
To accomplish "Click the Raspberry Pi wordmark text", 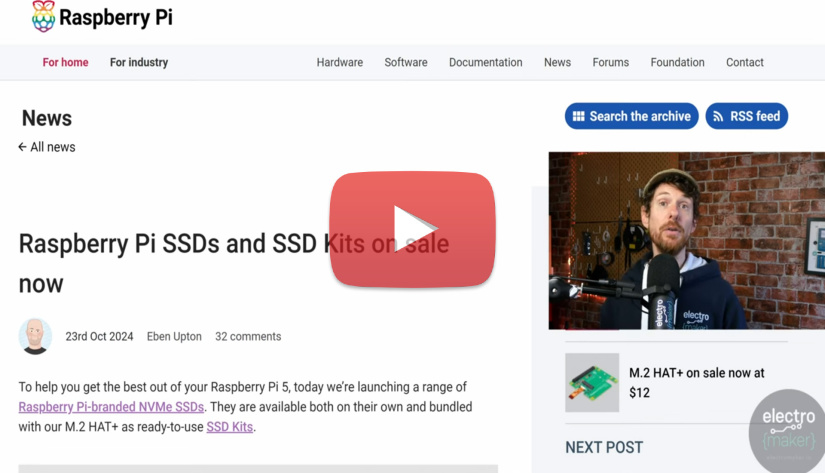I will coord(116,17).
